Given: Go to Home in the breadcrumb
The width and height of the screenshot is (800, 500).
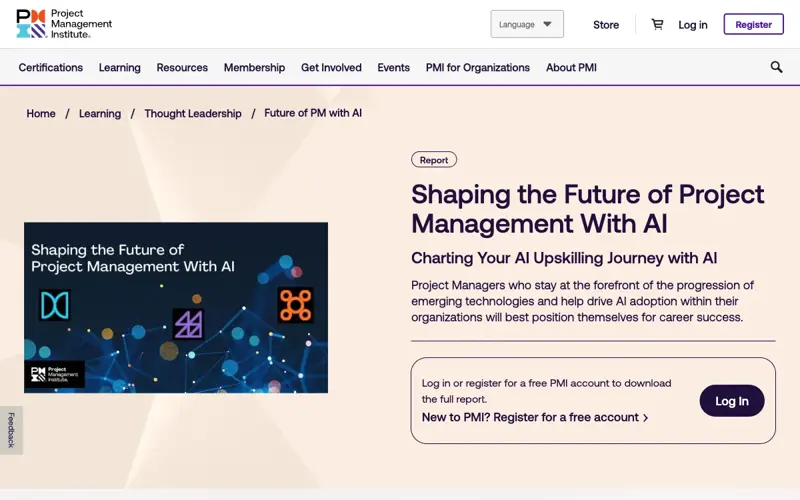Looking at the screenshot, I should pyautogui.click(x=41, y=113).
